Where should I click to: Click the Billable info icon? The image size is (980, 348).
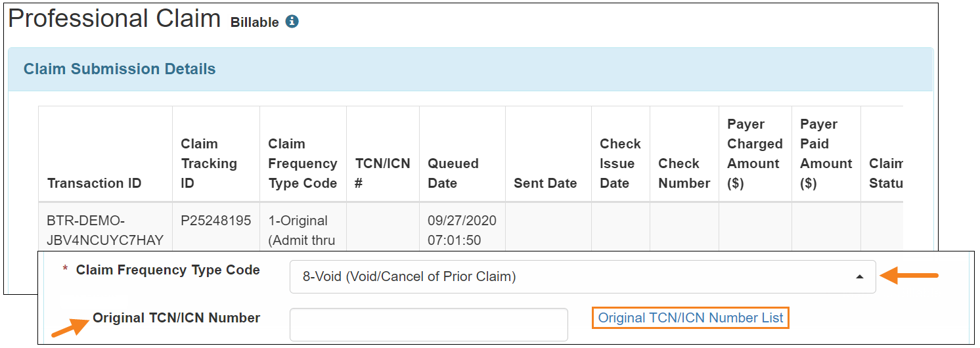coord(292,22)
